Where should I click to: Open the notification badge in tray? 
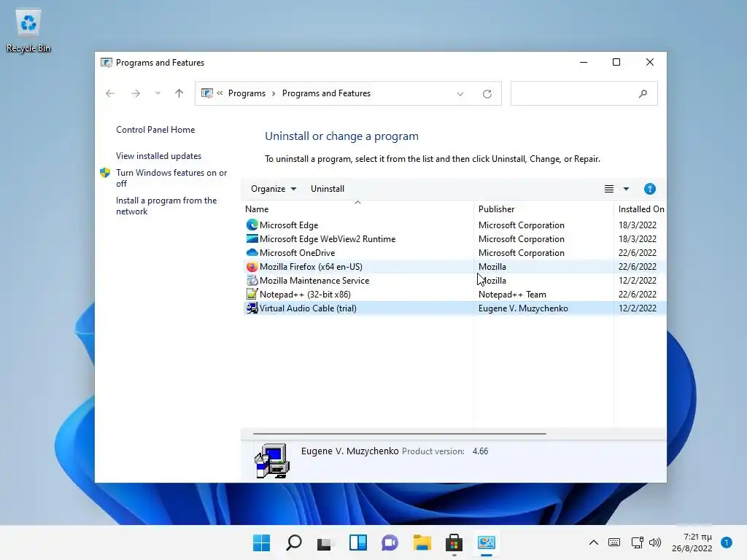point(727,542)
